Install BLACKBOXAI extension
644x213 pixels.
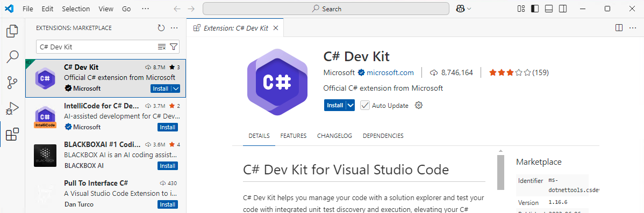coord(168,166)
